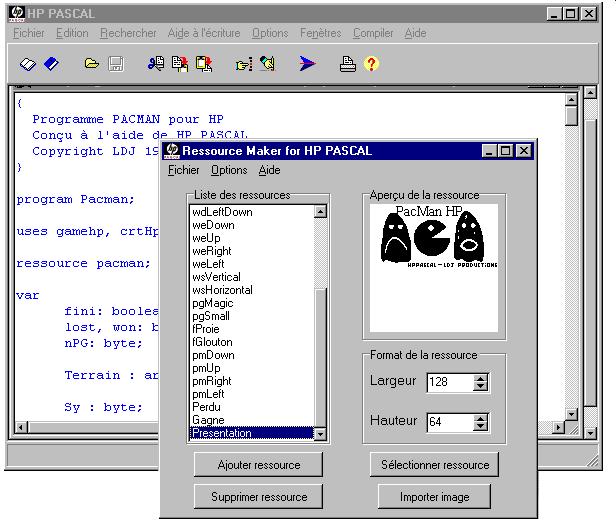
Task: Click code editor horizontal scrollbar left arrow
Action: (x=22, y=427)
